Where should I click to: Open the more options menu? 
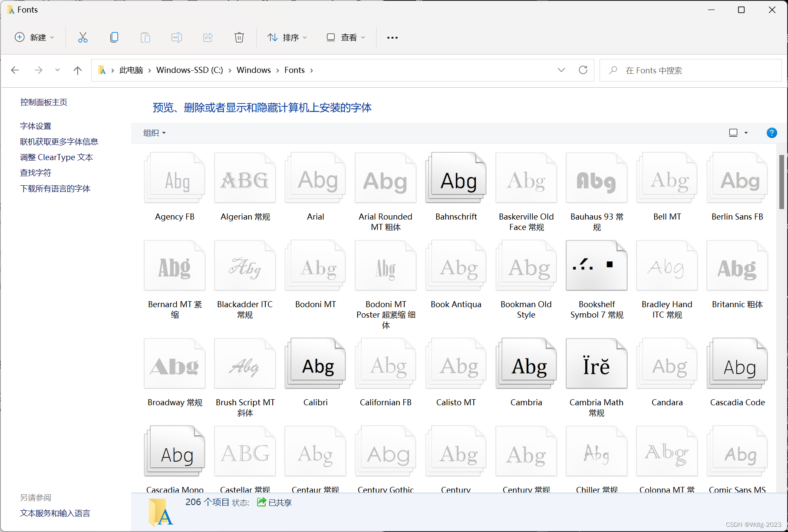(392, 37)
